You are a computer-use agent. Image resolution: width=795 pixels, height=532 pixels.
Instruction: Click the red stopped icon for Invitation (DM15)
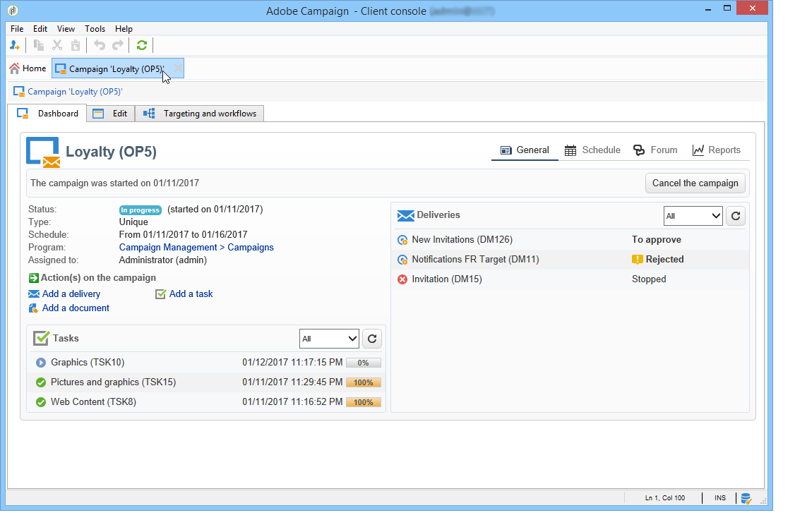[402, 279]
